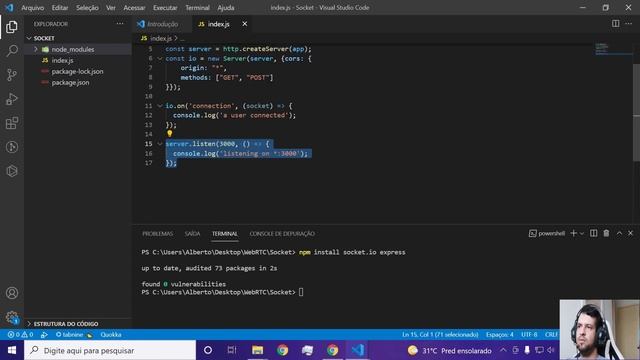Maximize the panel with up chevron
Viewport: 640px width, 360px height.
(x=619, y=233)
